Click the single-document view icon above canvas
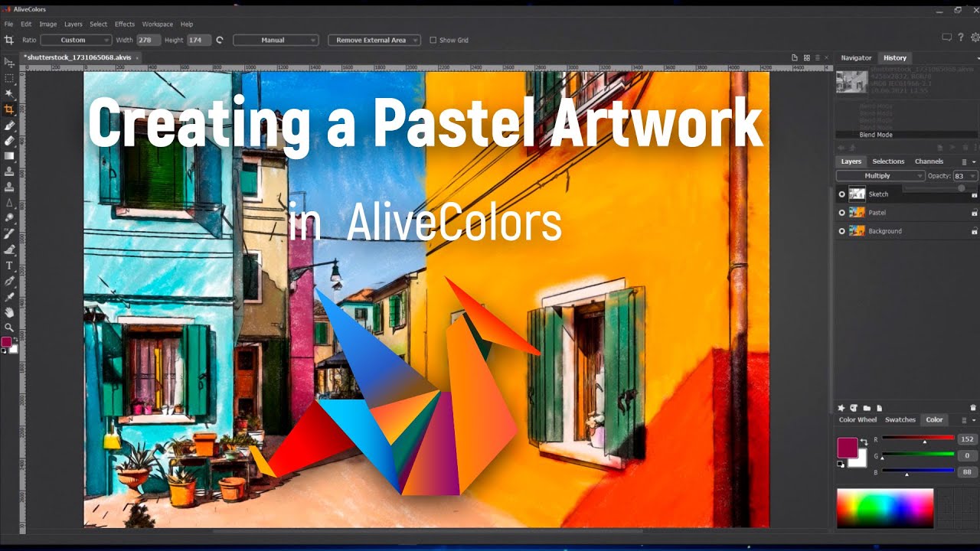Viewport: 980px width, 551px height. (x=794, y=57)
